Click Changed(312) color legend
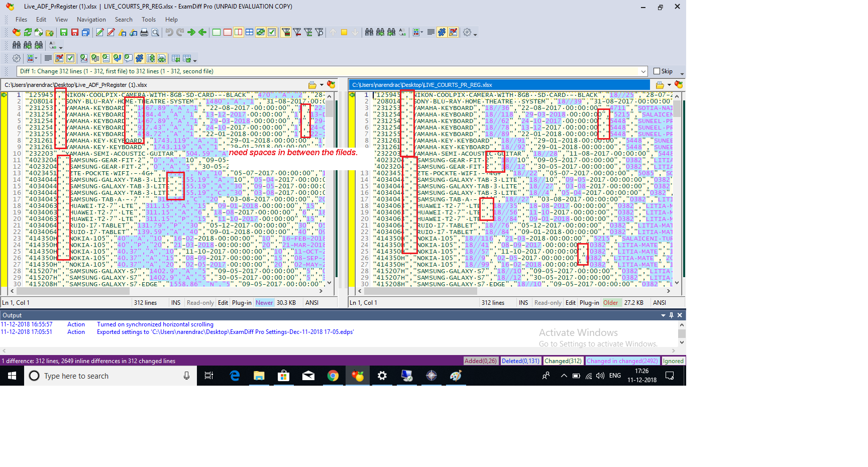Screen dimensions: 868x467 [563, 361]
